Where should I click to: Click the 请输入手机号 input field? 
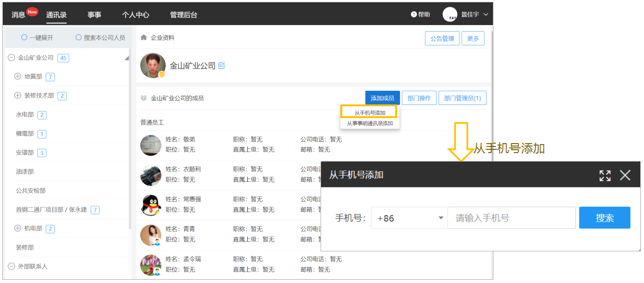511,218
